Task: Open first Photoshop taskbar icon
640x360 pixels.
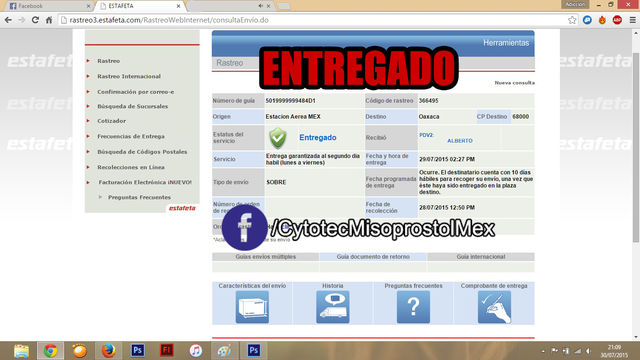Action: (138, 351)
